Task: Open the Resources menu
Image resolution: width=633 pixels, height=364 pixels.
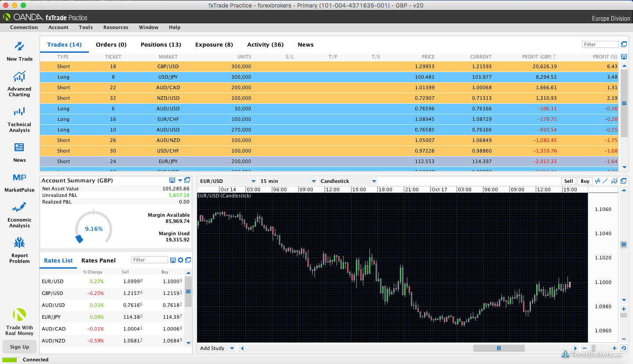Action: (x=116, y=27)
